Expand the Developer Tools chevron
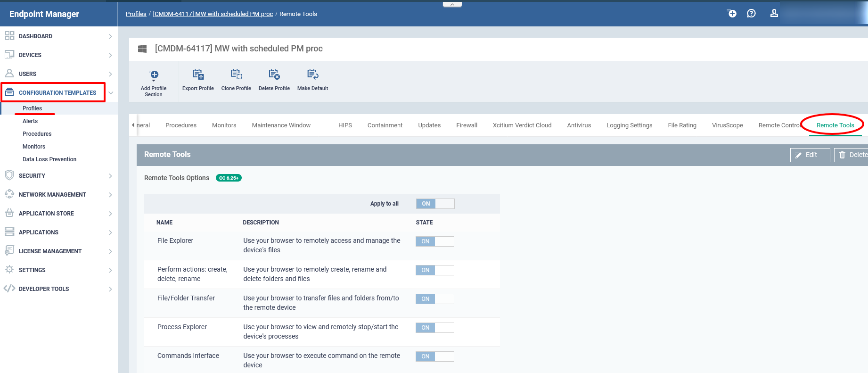Viewport: 868px width, 373px height. pyautogui.click(x=110, y=289)
